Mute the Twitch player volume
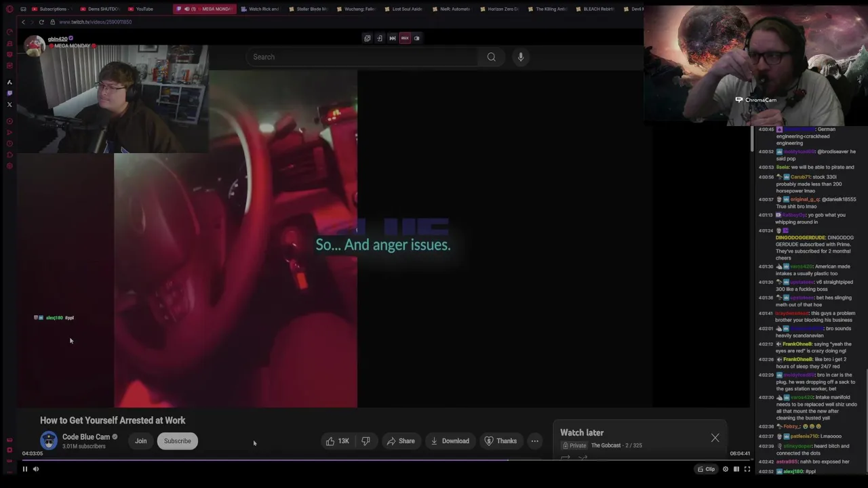Viewport: 868px width, 488px height. point(36,469)
